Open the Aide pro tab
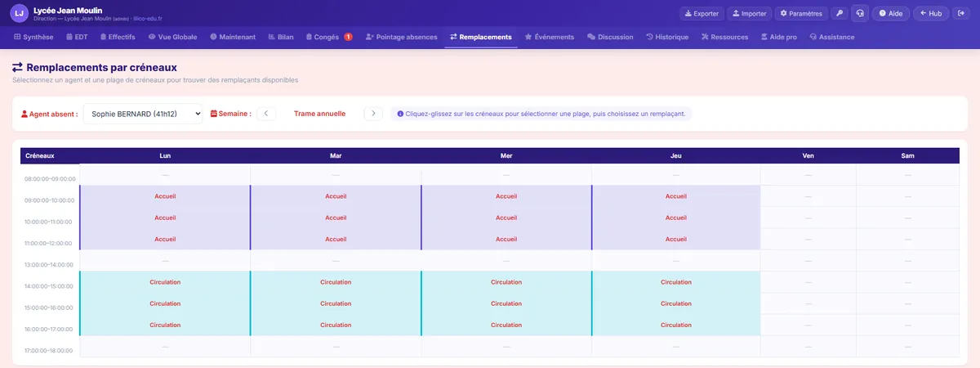 tap(779, 37)
